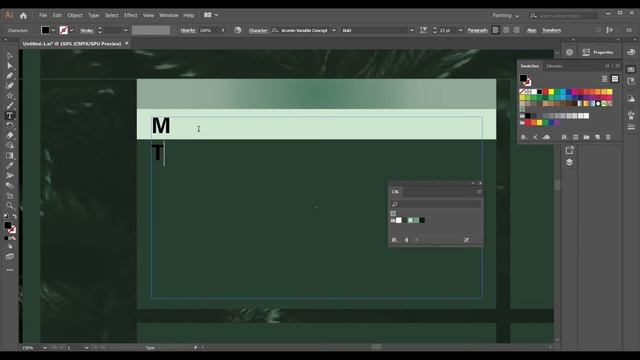Click the fill/stroke proxy in the Swatches panel
The height and width of the screenshot is (360, 640).
(x=525, y=80)
